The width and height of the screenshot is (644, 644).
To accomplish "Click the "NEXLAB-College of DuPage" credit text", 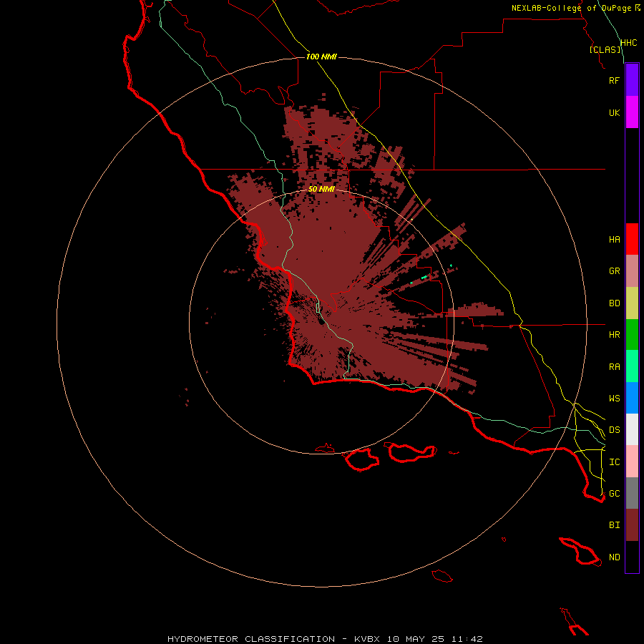I will coord(571,8).
